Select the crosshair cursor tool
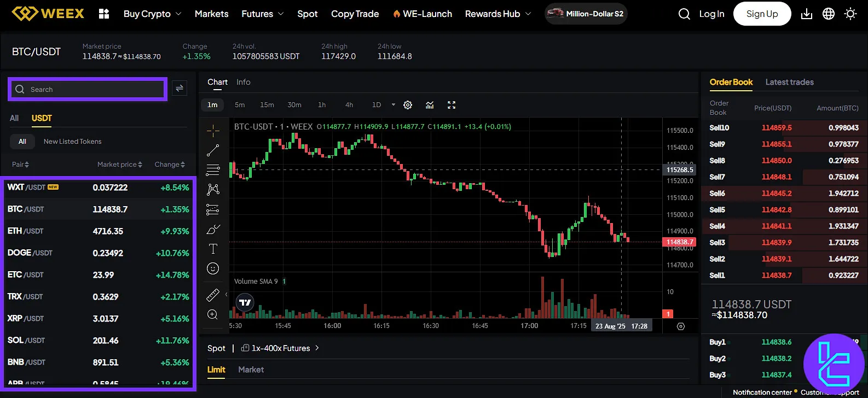The height and width of the screenshot is (398, 868). [213, 130]
